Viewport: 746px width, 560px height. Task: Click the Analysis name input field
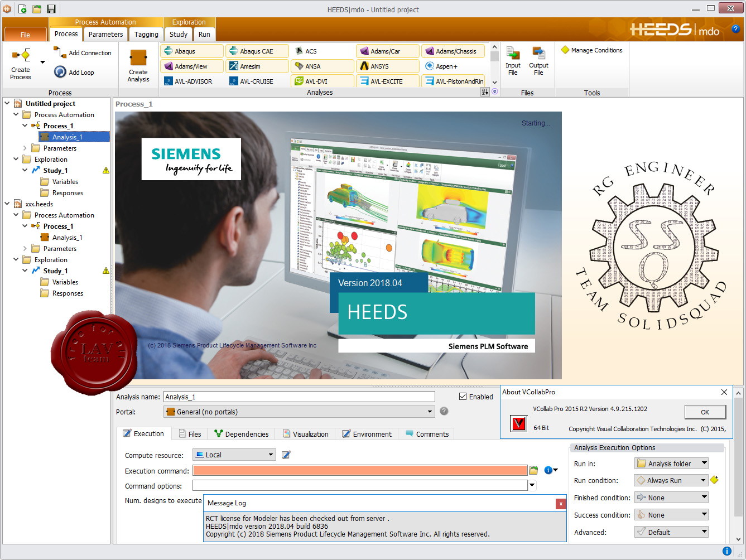[299, 397]
